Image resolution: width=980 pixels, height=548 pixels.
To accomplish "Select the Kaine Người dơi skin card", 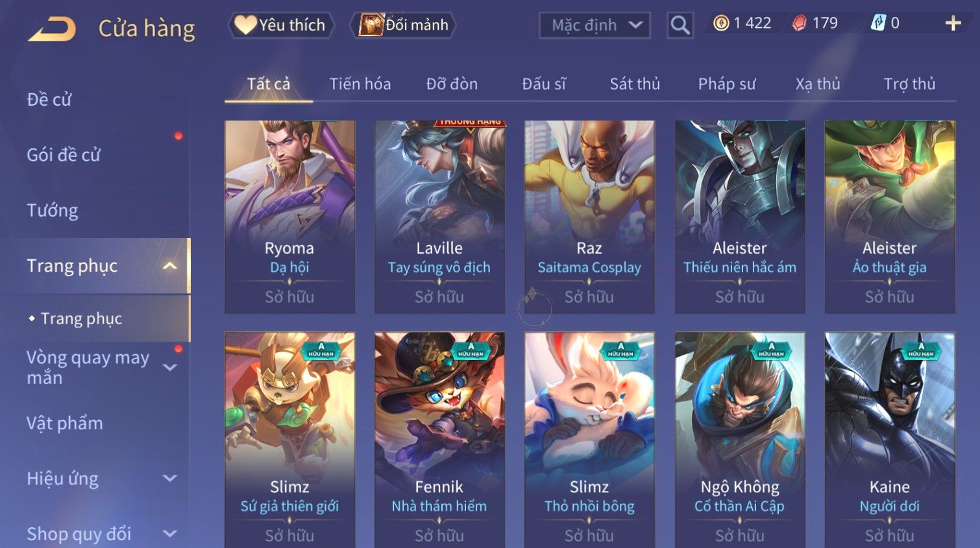I will pos(890,440).
